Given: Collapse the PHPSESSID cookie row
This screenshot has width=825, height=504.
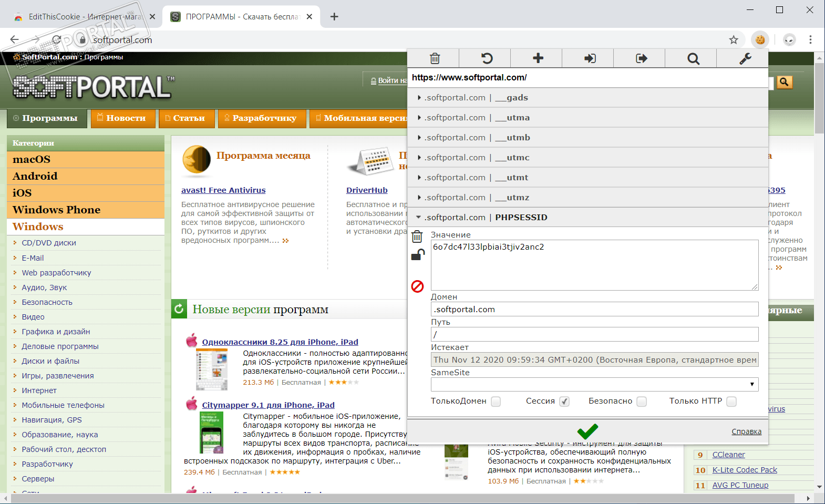Looking at the screenshot, I should point(587,218).
